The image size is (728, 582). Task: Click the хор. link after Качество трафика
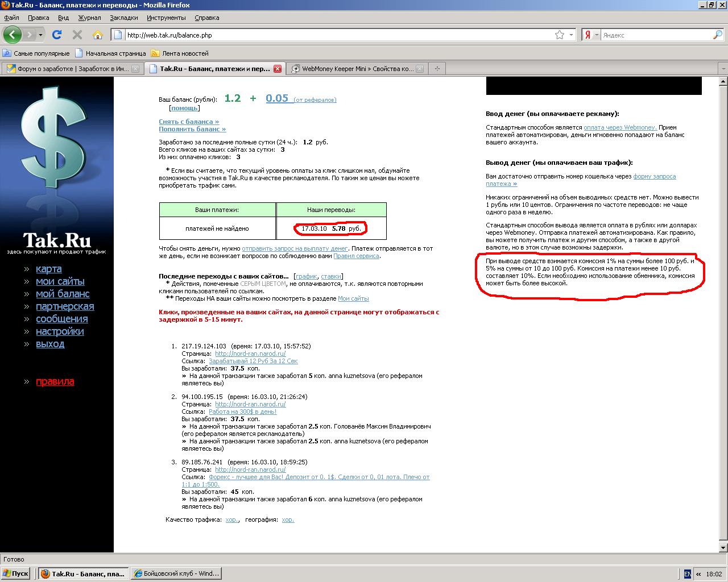click(x=232, y=519)
